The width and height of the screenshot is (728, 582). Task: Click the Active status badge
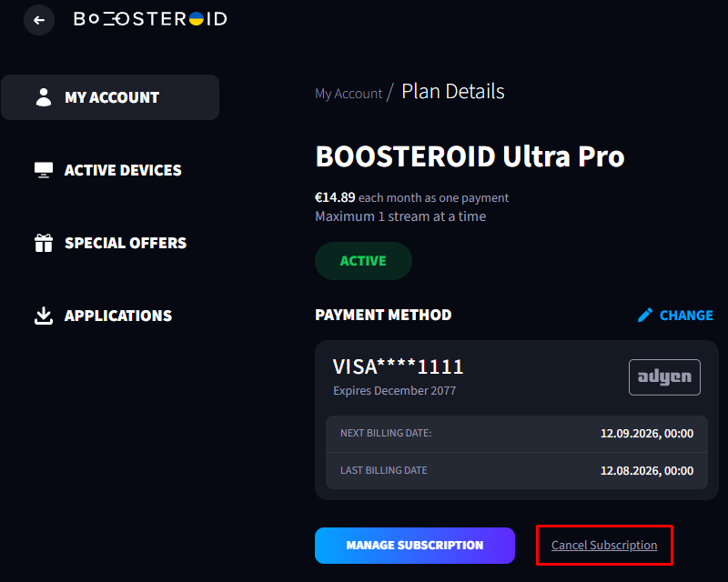[x=363, y=261]
